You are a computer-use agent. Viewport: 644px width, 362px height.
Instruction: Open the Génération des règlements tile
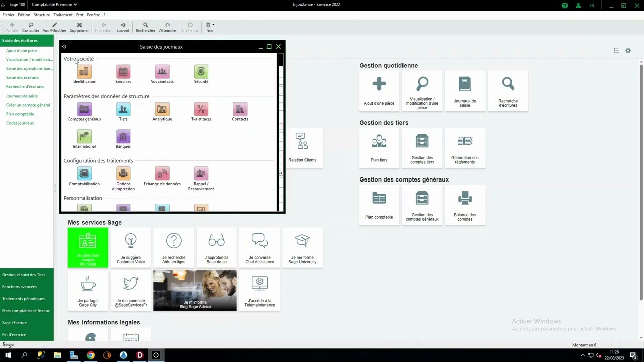click(x=465, y=148)
